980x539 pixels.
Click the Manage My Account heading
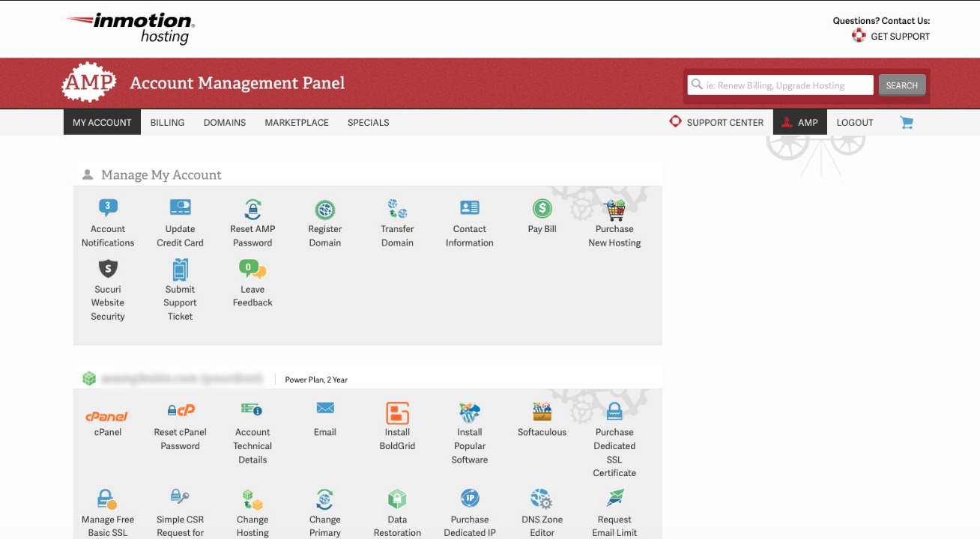161,174
